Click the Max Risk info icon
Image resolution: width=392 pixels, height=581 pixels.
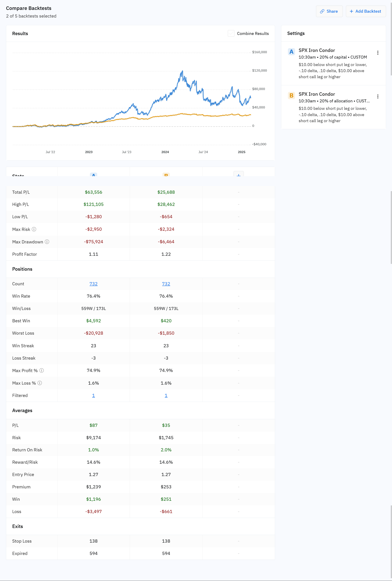34,229
